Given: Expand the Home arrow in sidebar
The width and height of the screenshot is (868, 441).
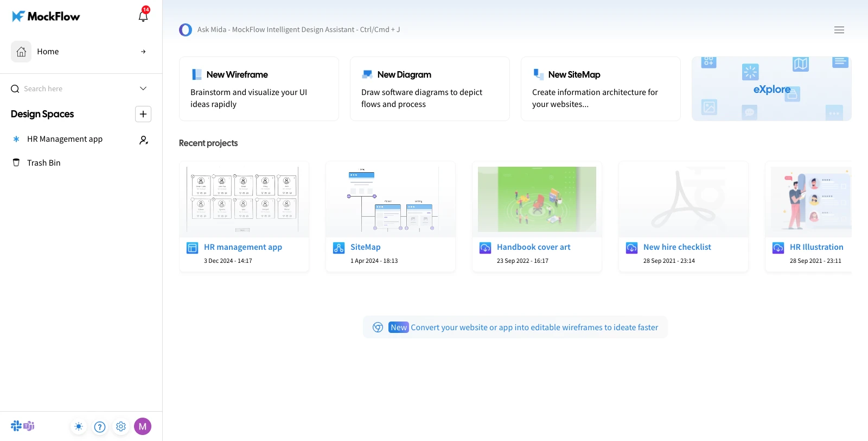Looking at the screenshot, I should click(x=143, y=52).
